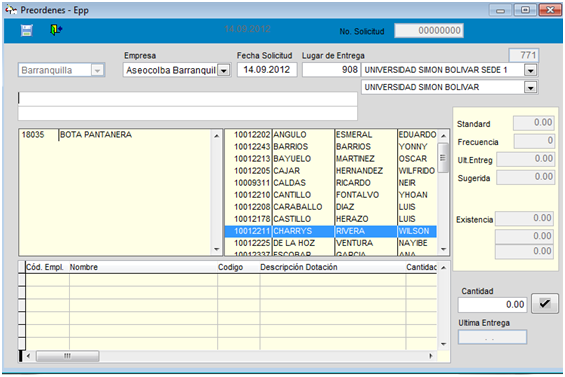Click the Fecha Solicitud date field
The width and height of the screenshot is (565, 377).
point(267,70)
